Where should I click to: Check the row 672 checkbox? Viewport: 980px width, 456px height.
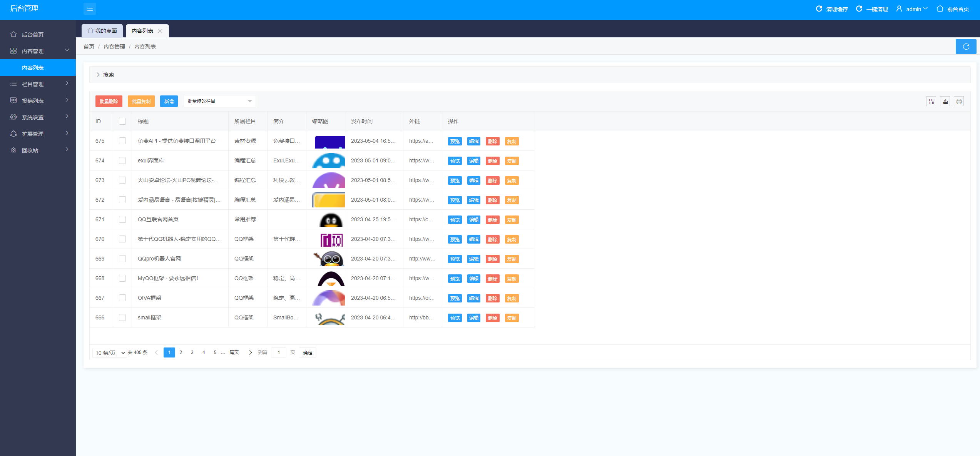[122, 200]
